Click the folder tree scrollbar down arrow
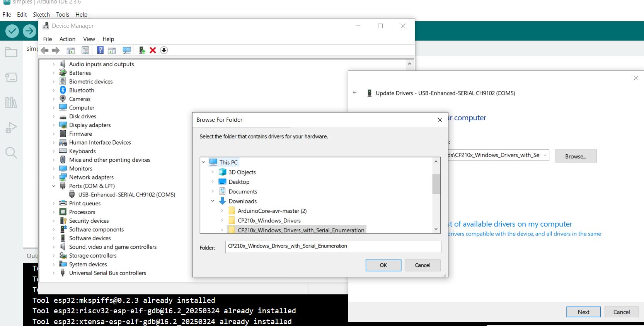The height and width of the screenshot is (326, 644). pos(436,229)
